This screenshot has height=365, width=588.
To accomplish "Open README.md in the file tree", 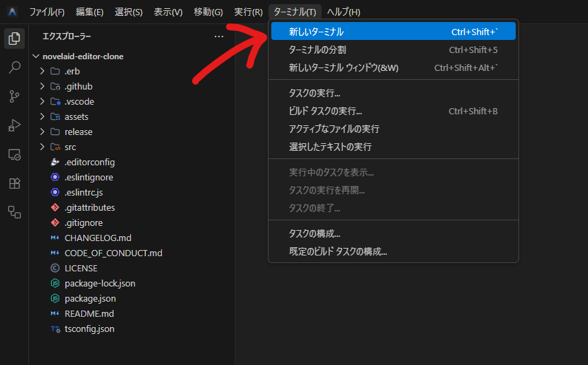I will tap(89, 313).
